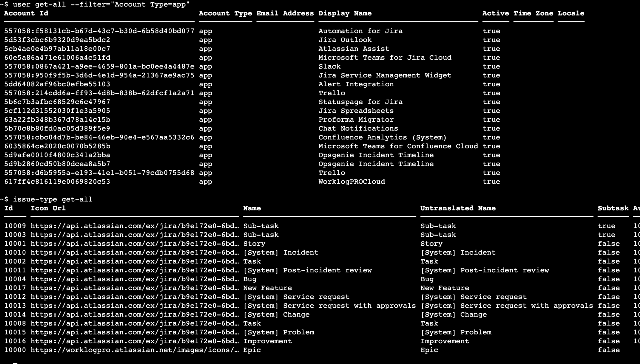The width and height of the screenshot is (640, 364).
Task: Click the 'WorklogPROCloud' display name
Action: coord(352,182)
